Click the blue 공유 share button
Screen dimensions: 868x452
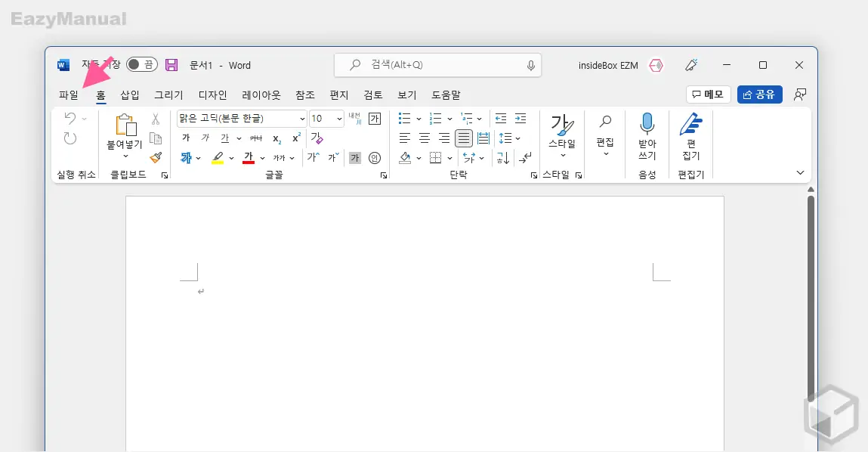pos(759,94)
